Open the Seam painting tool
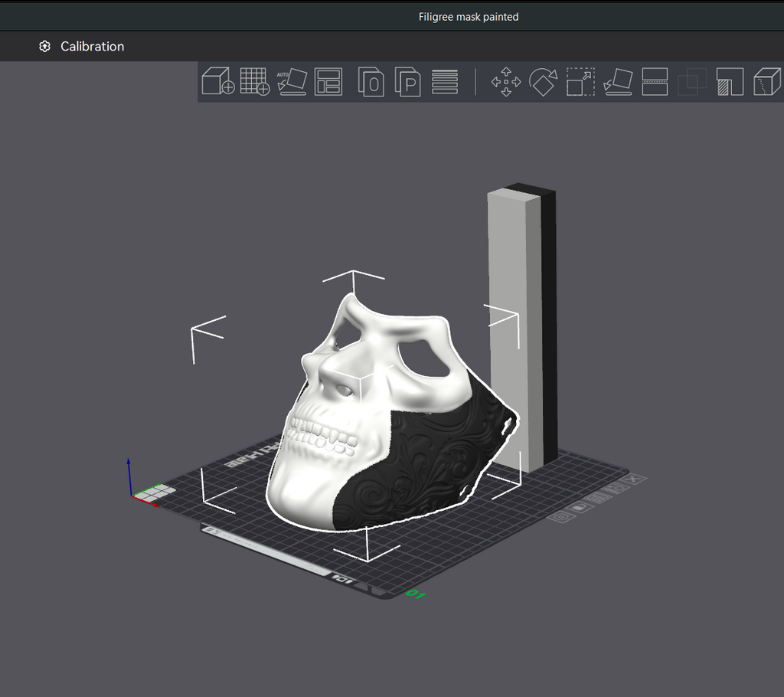Image resolution: width=784 pixels, height=697 pixels. click(x=766, y=81)
